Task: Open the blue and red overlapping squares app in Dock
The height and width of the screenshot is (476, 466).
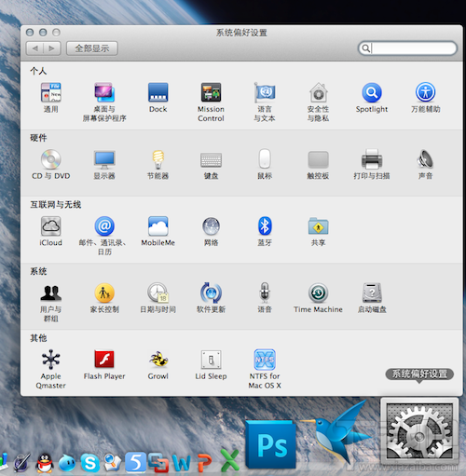Action: pos(158,463)
